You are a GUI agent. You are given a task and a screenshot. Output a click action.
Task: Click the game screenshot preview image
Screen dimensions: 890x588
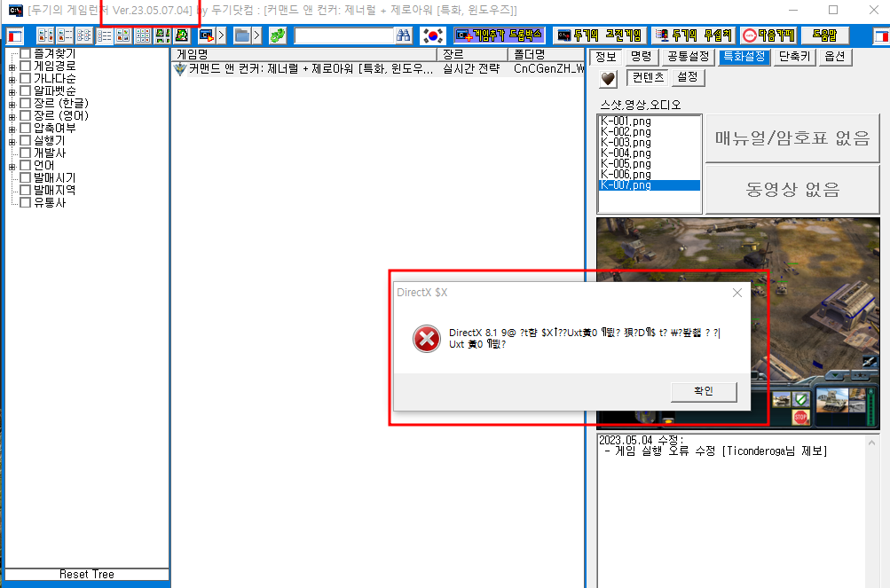click(x=738, y=322)
